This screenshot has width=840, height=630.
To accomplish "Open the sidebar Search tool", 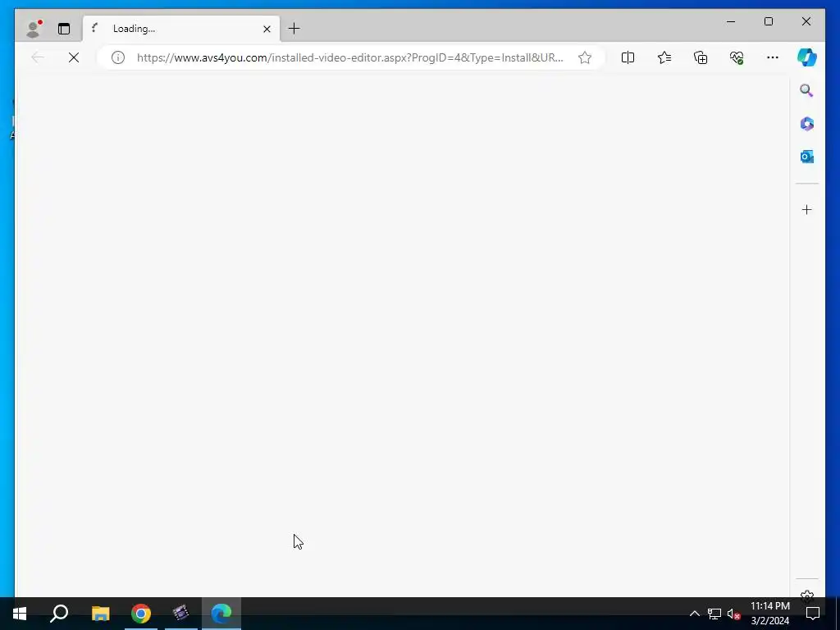I will 807,90.
